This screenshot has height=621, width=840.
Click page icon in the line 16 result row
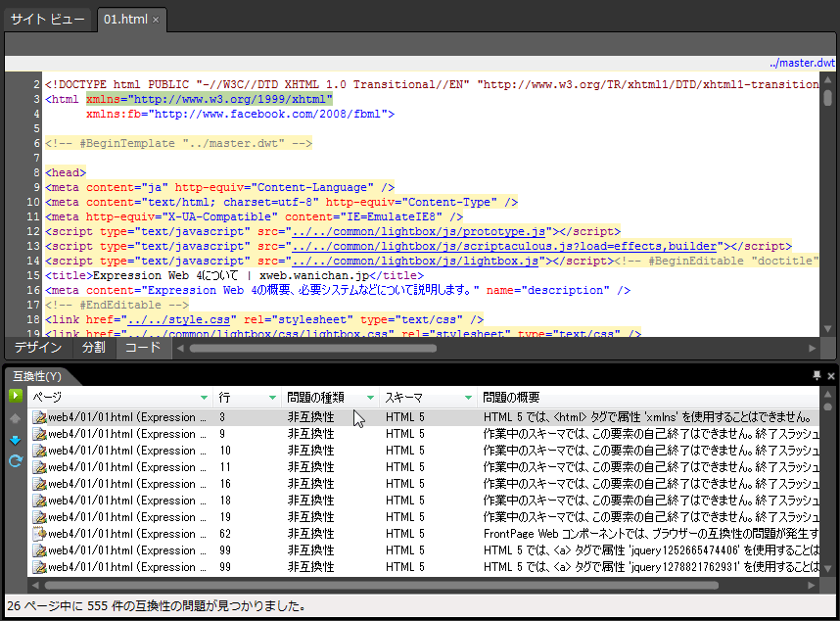click(39, 484)
